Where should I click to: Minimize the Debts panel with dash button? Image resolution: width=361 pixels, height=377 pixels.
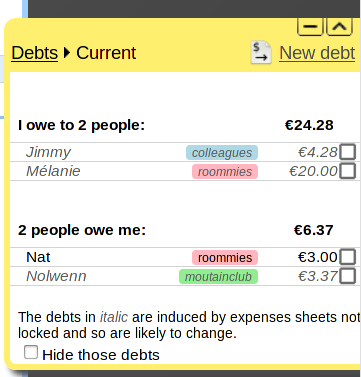point(310,27)
